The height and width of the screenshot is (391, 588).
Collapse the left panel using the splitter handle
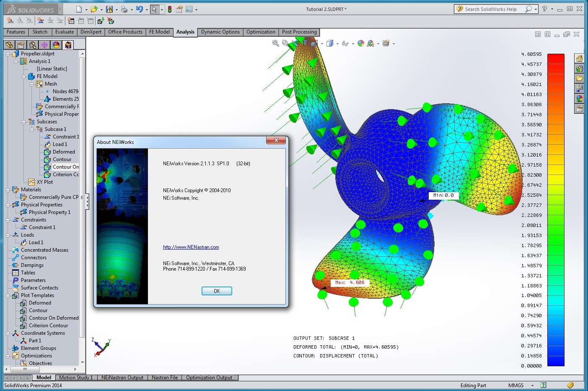click(87, 202)
